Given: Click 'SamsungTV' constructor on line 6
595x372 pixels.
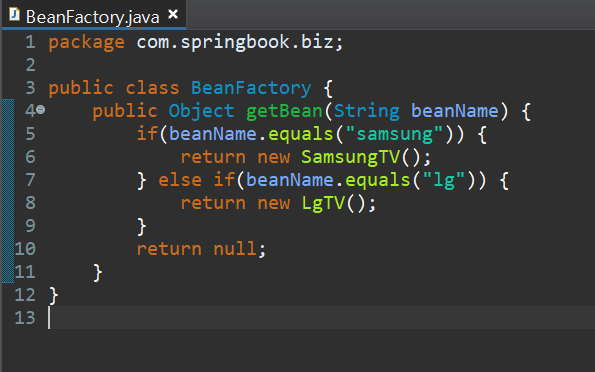Looking at the screenshot, I should tap(351, 157).
